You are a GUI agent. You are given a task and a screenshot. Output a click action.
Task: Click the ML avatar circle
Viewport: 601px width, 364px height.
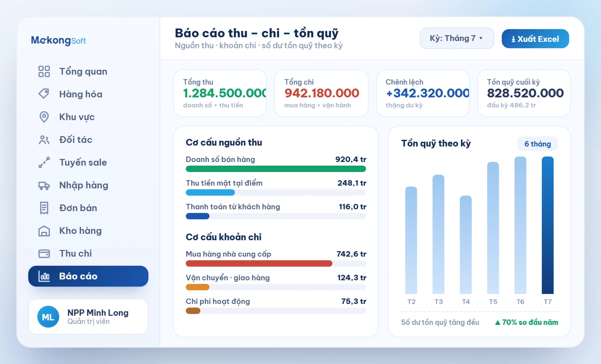pos(48,317)
